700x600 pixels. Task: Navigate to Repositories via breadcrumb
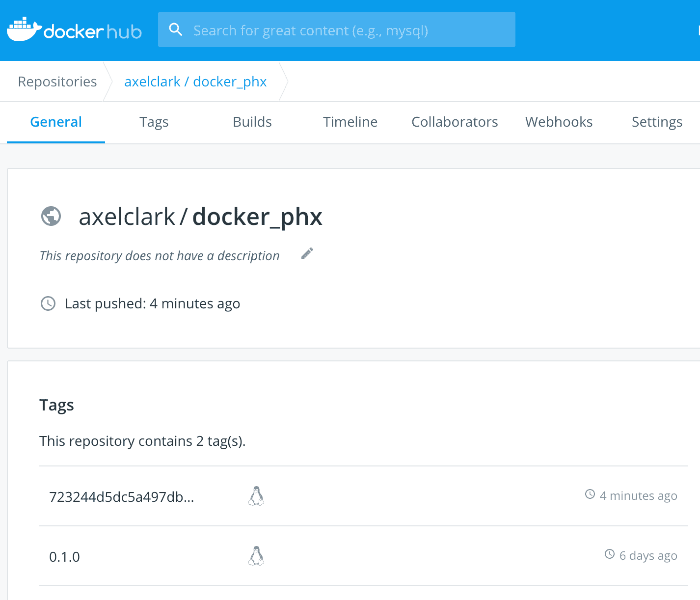57,81
